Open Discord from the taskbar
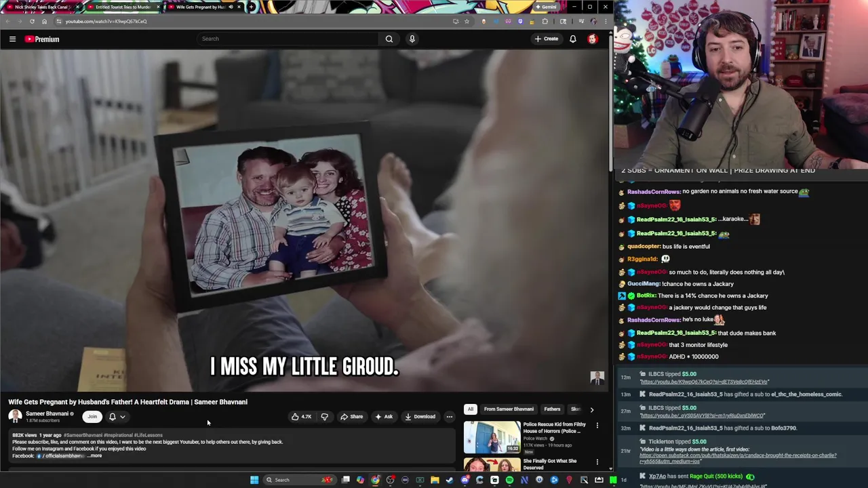Viewport: 868px width, 488px height. tap(465, 480)
